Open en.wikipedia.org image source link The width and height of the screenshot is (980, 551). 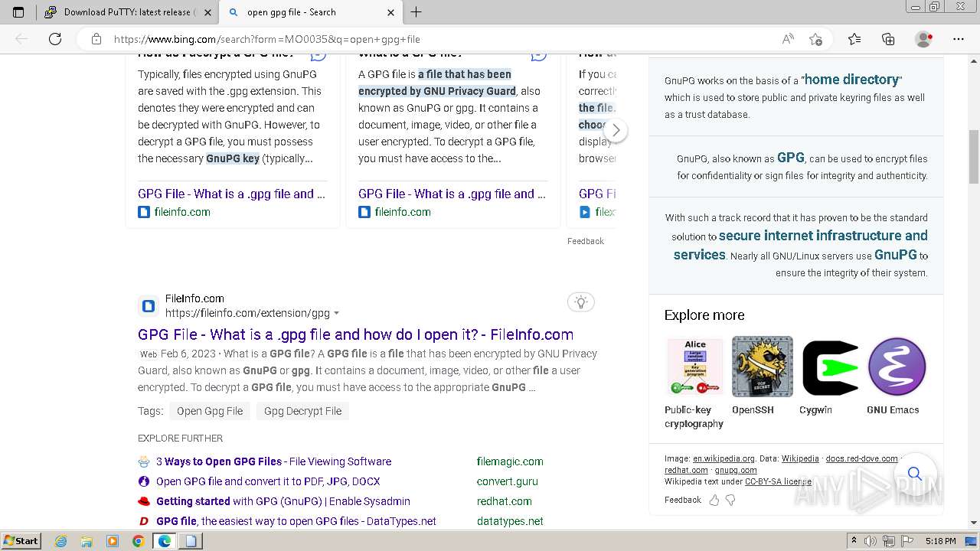[x=724, y=459]
